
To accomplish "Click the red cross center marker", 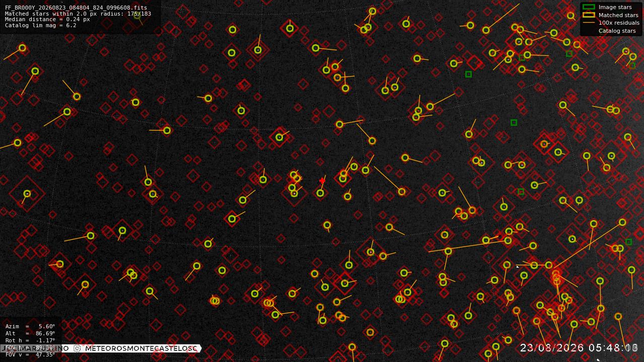I will pyautogui.click(x=322, y=181).
